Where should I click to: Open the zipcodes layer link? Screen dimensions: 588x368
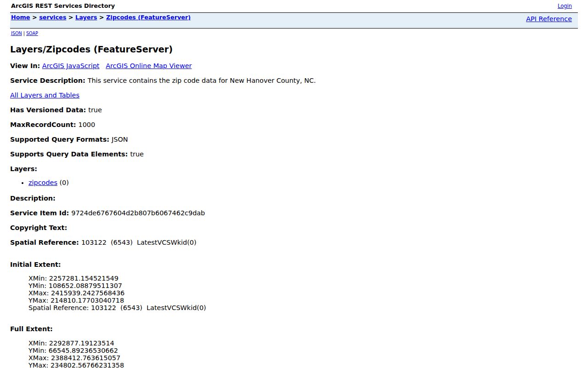(x=43, y=183)
